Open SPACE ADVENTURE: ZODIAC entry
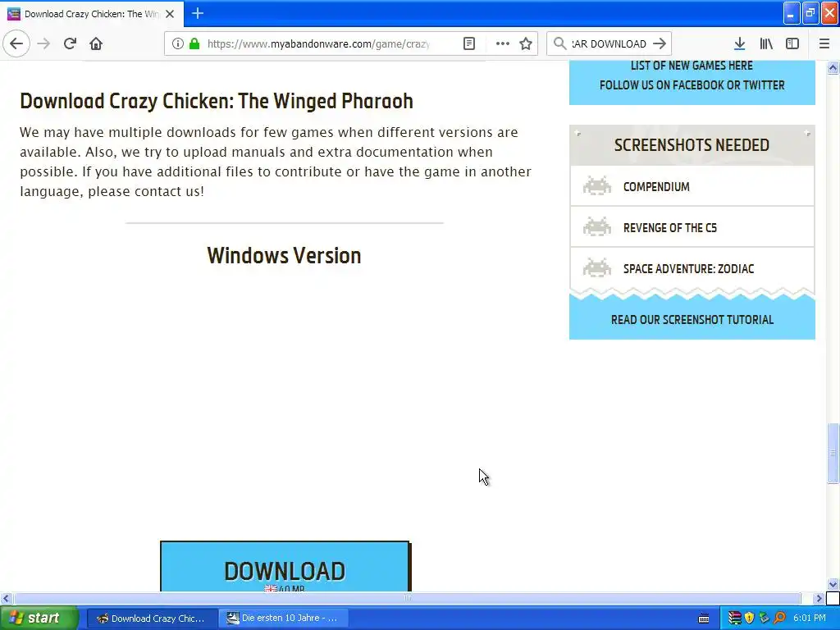This screenshot has height=630, width=840. click(x=692, y=268)
